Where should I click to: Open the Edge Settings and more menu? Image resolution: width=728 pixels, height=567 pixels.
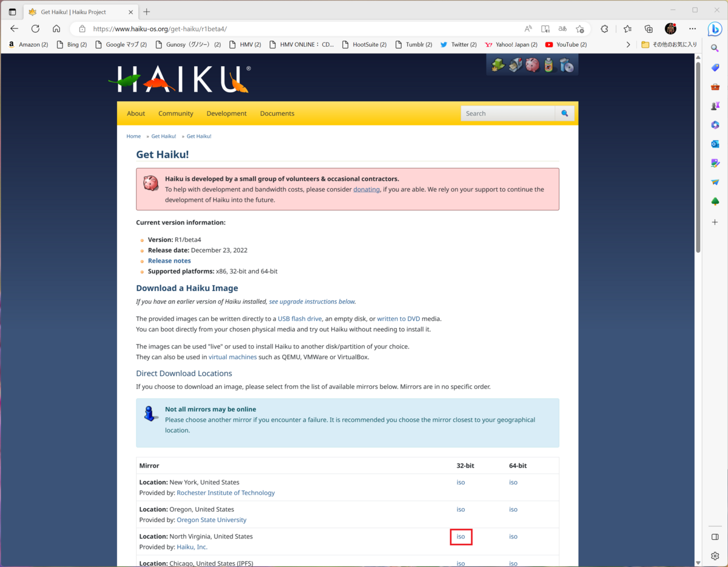pyautogui.click(x=692, y=29)
